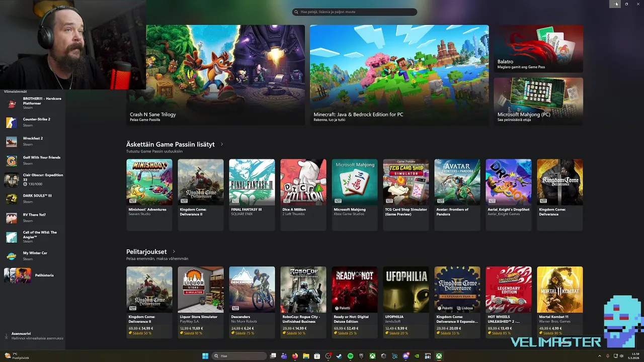Viewport: 644px width, 362px height.
Task: Open FINAL FANTASY III game card
Action: pyautogui.click(x=252, y=195)
